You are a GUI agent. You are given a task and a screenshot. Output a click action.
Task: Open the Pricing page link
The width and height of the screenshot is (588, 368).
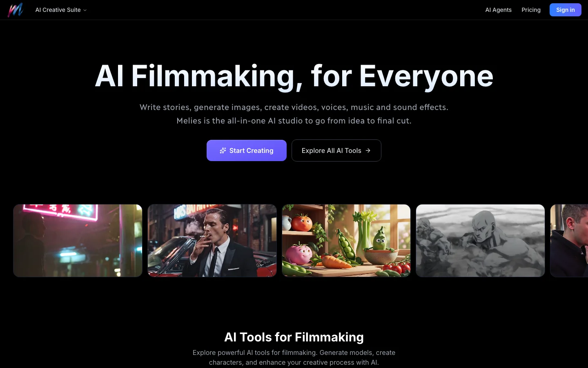(x=531, y=10)
